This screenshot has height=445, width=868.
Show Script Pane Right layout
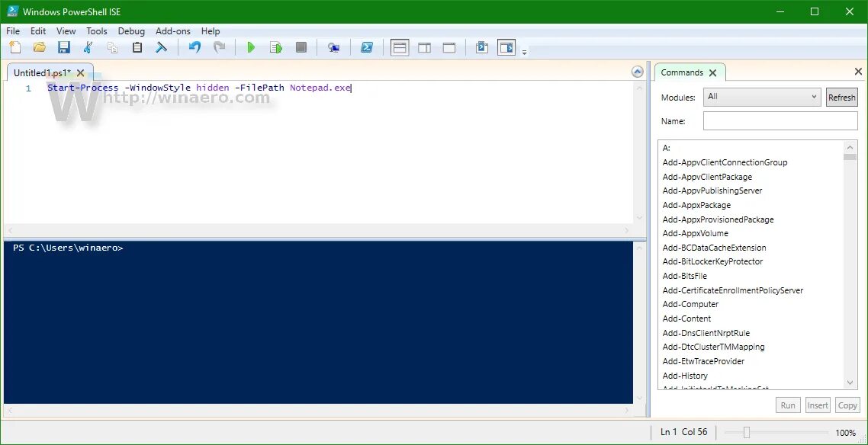coord(425,47)
